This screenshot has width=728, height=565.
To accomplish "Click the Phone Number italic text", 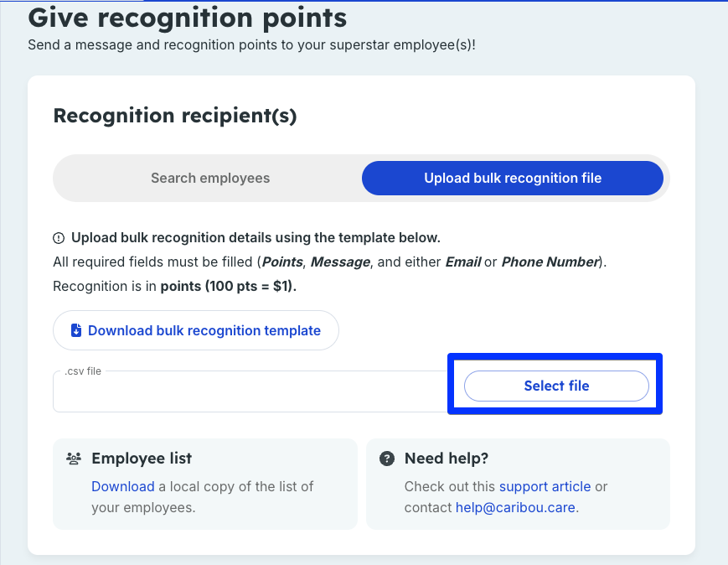I will pos(550,262).
